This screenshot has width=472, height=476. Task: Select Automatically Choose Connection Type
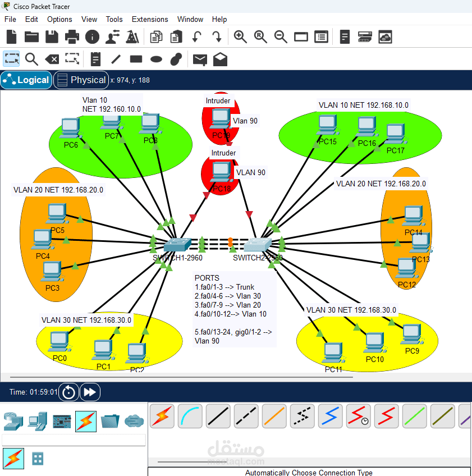pos(162,415)
